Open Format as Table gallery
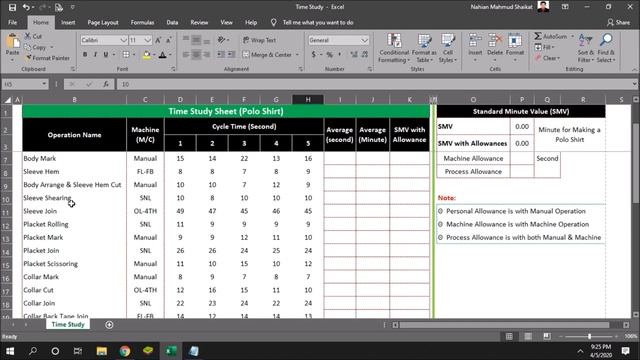The height and width of the screenshot is (360, 640). click(x=424, y=48)
